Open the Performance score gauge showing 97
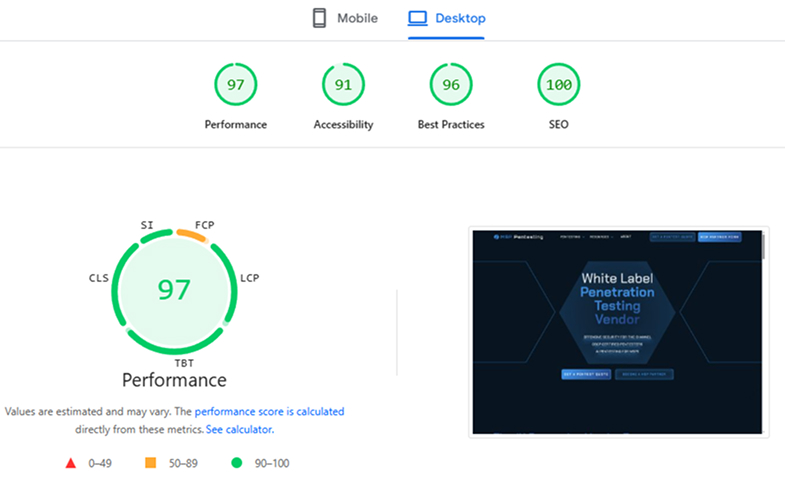 pyautogui.click(x=236, y=84)
